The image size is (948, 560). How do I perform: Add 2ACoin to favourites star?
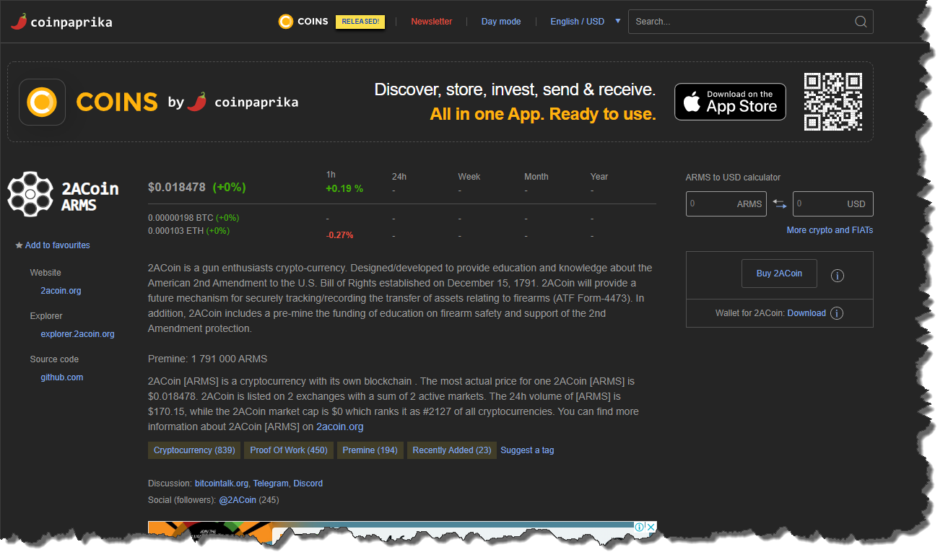19,245
